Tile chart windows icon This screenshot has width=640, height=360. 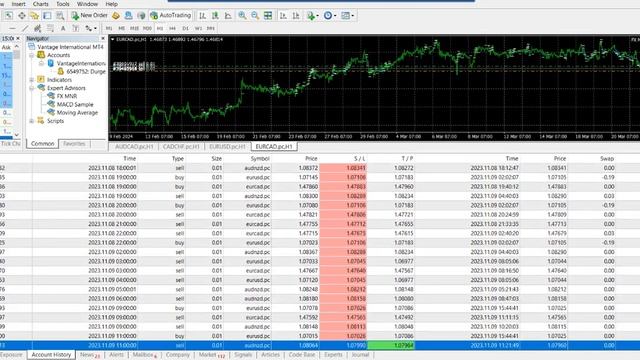(268, 16)
